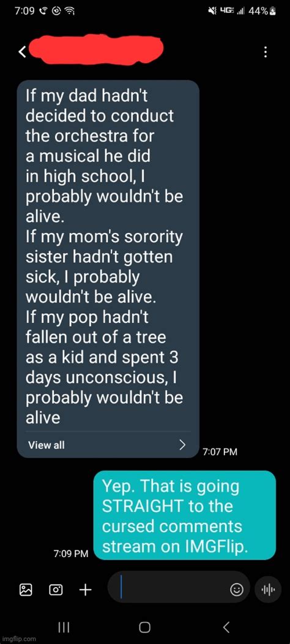Viewport: 290px width, 644px height.
Task: Select the sent teal IMGFlip reply bubble
Action: 185,515
